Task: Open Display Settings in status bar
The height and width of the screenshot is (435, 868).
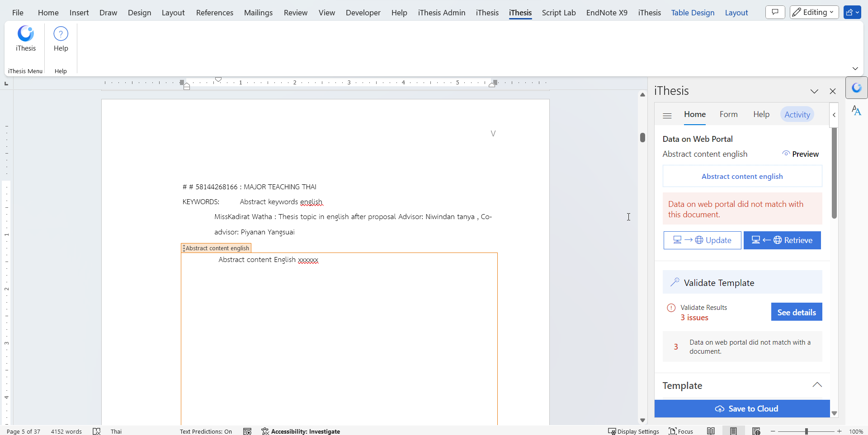Action: [x=633, y=431]
